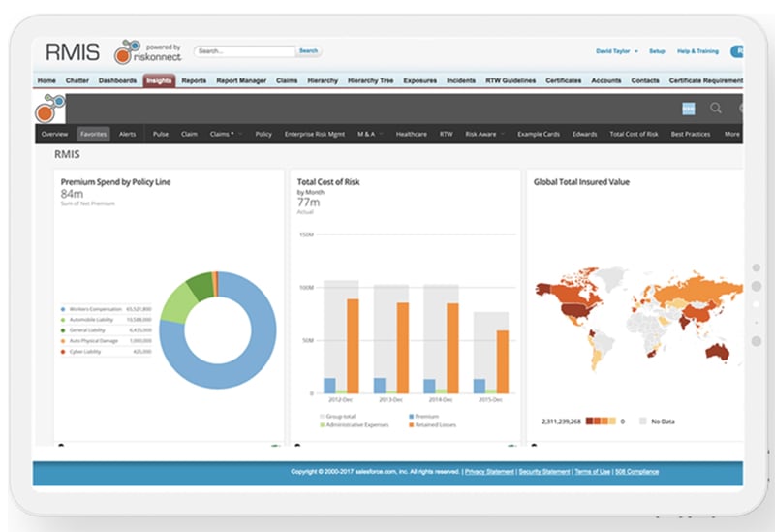Open the magnifier search icon in dark bar
775x532 pixels.
[716, 109]
